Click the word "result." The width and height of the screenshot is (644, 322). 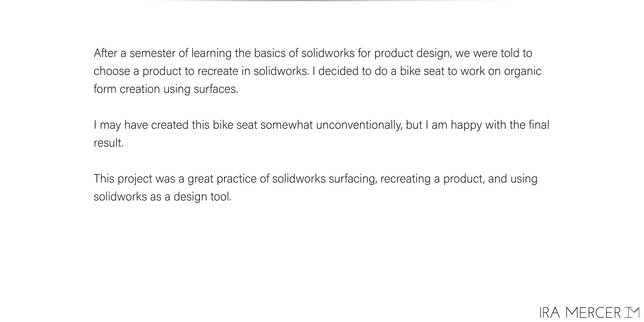click(109, 143)
